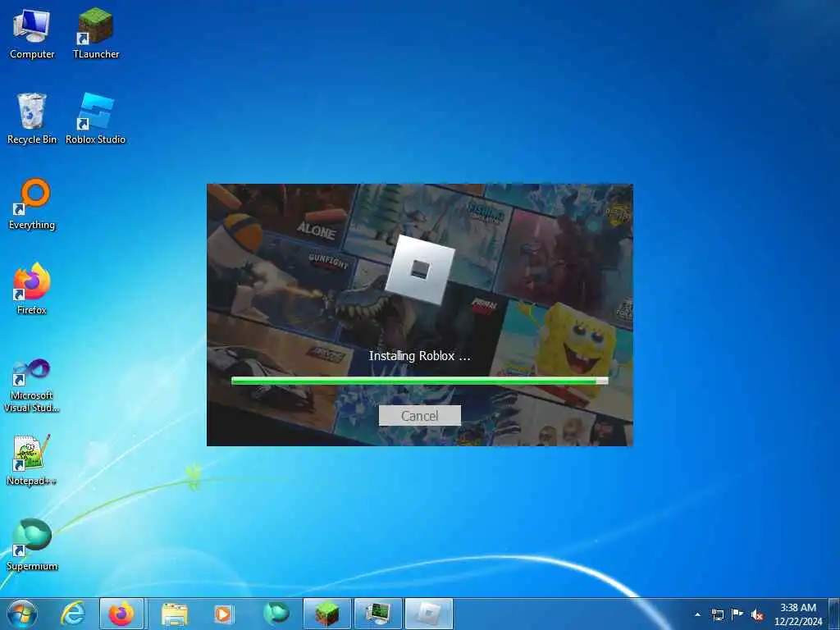Launch Supermium from the taskbar
Image resolution: width=840 pixels, height=630 pixels.
(276, 614)
